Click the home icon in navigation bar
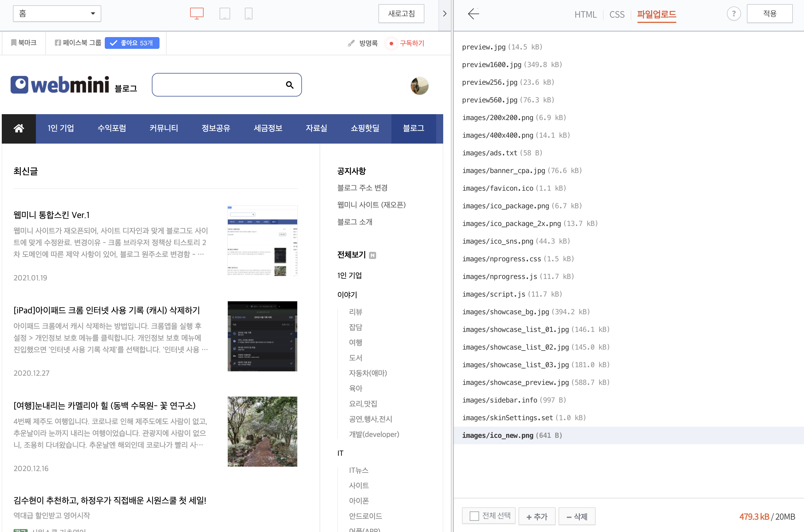Viewport: 804px width, 532px height. tap(19, 128)
